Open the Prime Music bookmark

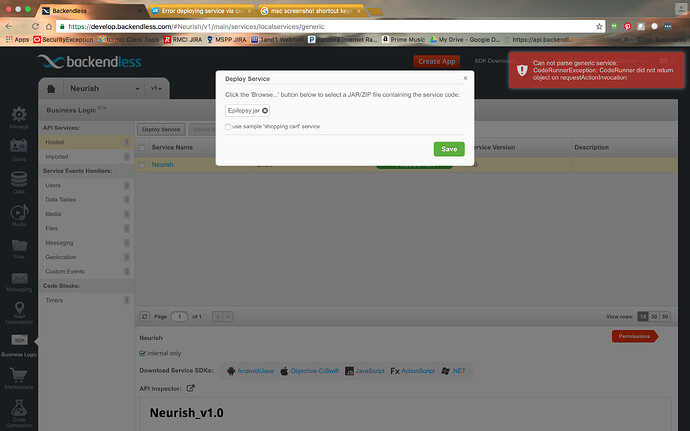coord(404,40)
